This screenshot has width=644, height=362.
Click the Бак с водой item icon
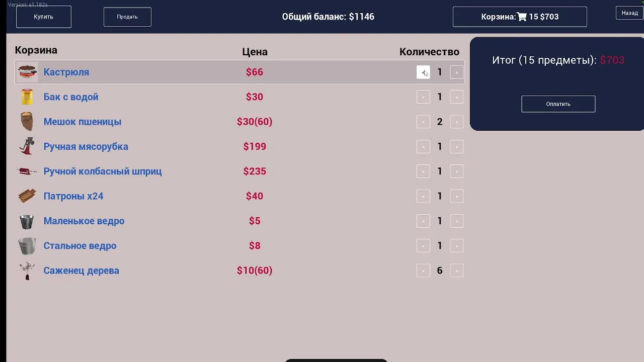click(x=27, y=97)
